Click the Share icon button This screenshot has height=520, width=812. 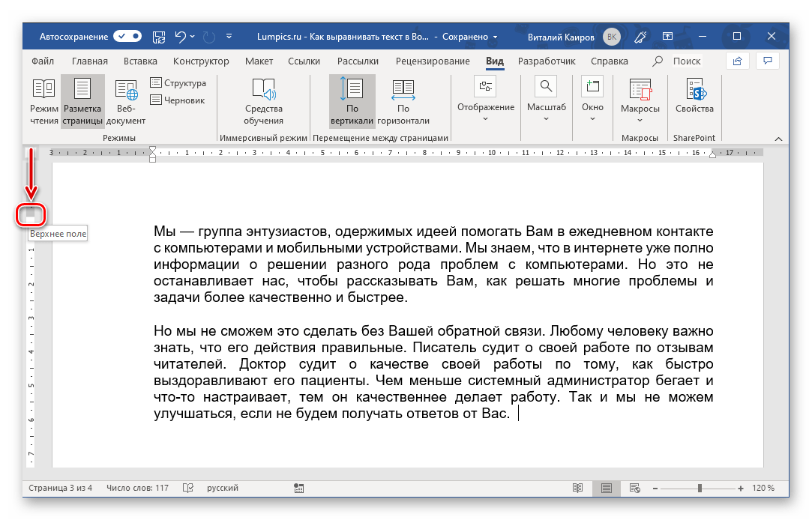[738, 61]
